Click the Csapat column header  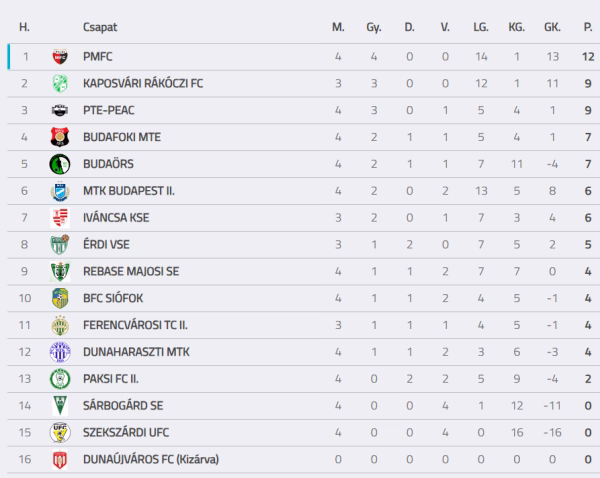[x=100, y=27]
